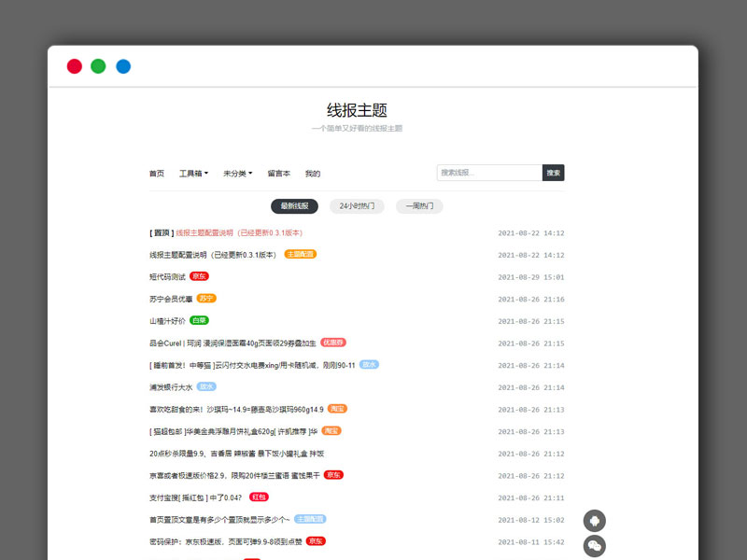Click the 搜索 search button
Screen dimensions: 747x560
pos(553,172)
